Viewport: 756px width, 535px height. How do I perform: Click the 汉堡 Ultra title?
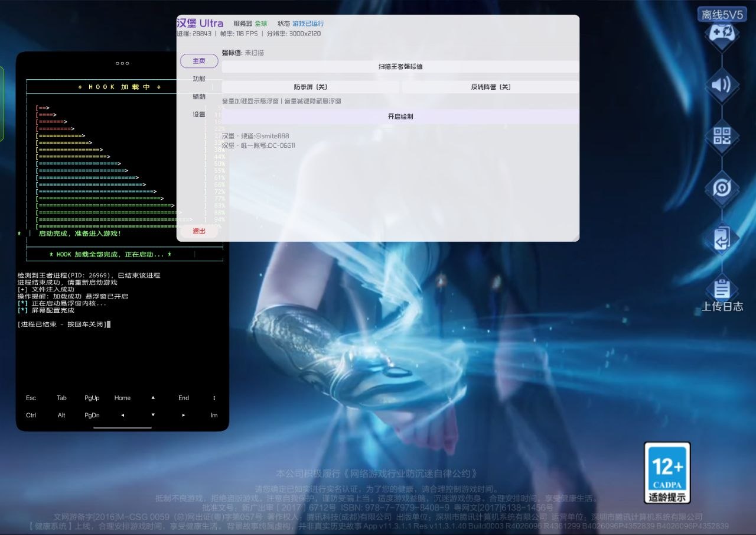[200, 23]
